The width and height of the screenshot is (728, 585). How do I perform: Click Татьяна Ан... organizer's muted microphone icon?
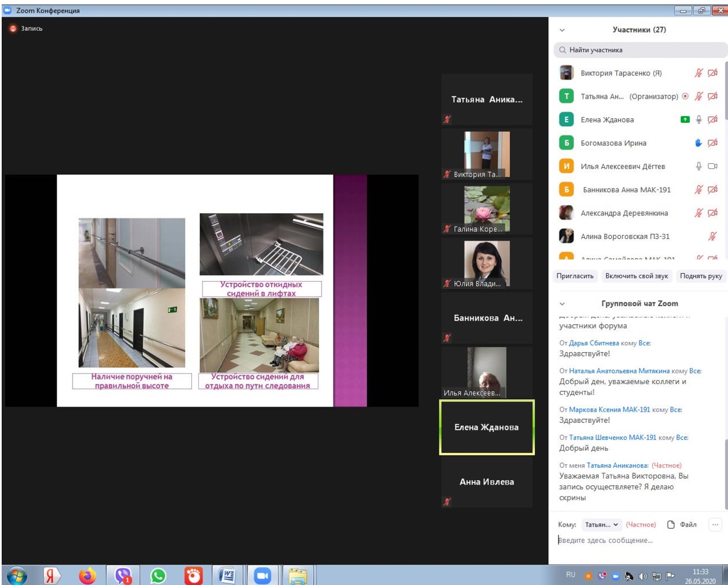[698, 96]
